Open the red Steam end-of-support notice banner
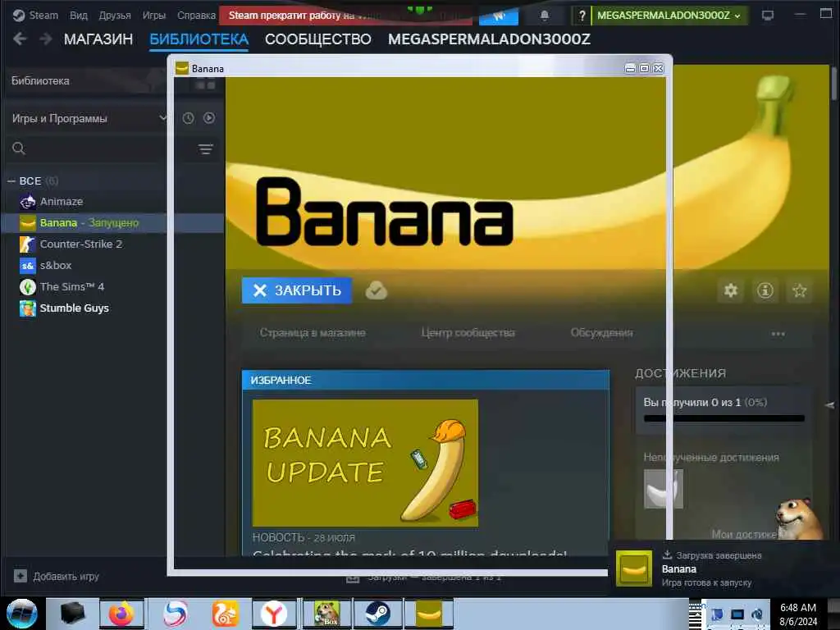 (345, 16)
